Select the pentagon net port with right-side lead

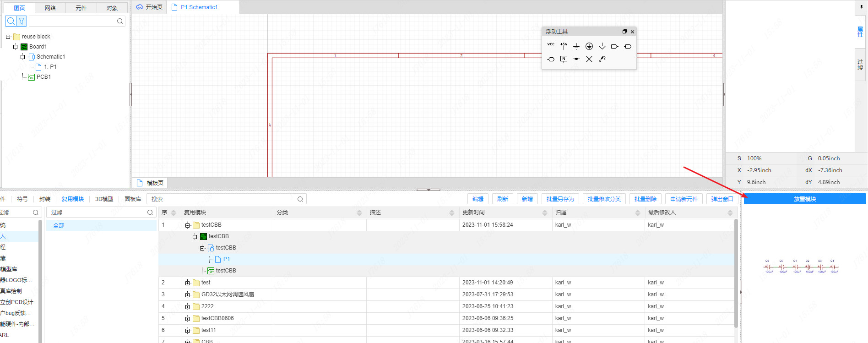click(x=615, y=46)
